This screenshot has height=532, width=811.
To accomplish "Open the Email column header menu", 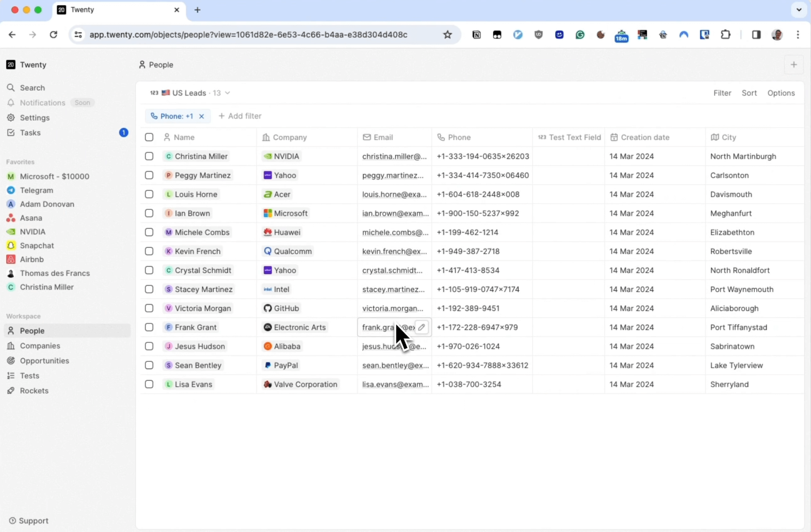I will [395, 137].
